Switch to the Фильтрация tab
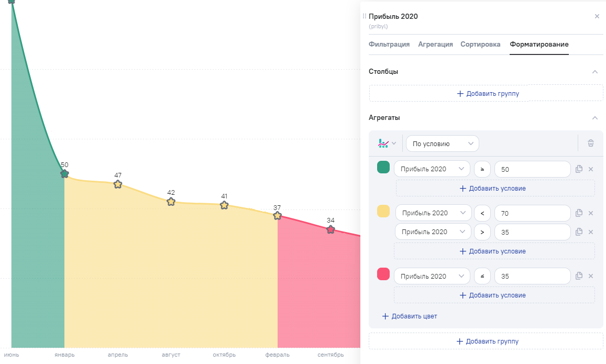The height and width of the screenshot is (364, 606). point(389,45)
